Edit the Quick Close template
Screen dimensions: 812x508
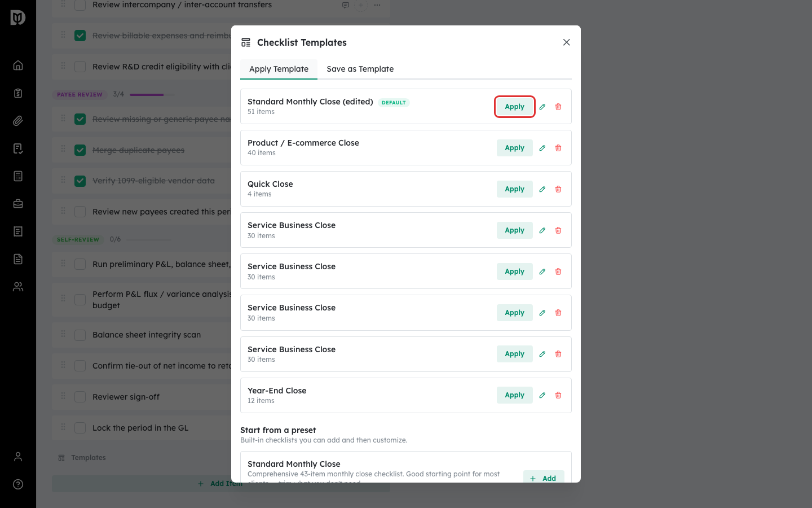click(542, 189)
